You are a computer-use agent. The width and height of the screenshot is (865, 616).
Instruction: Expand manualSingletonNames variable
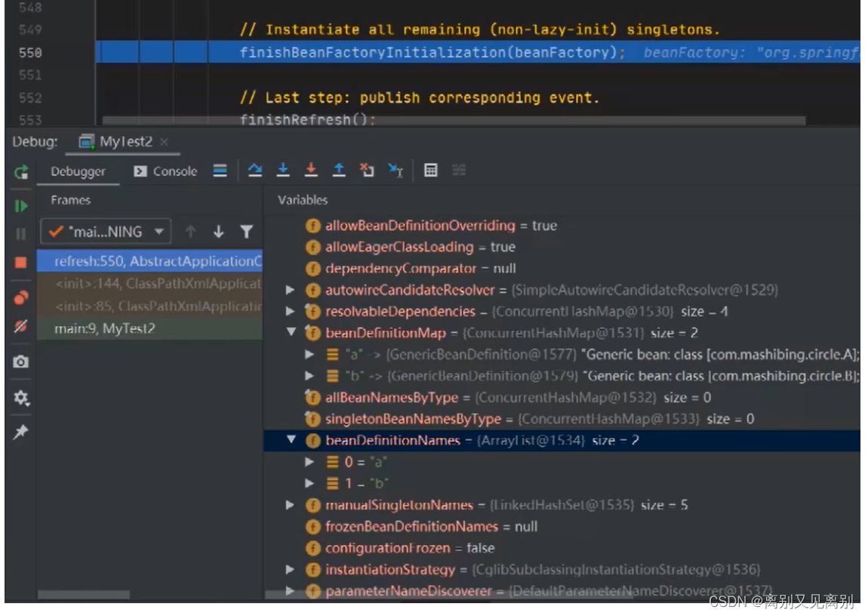point(290,505)
